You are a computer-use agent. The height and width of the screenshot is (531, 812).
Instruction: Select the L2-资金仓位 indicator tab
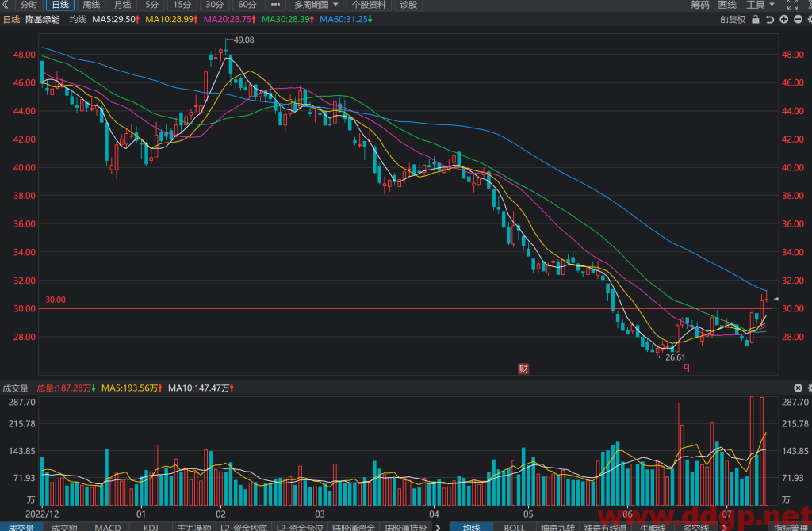[x=300, y=527]
